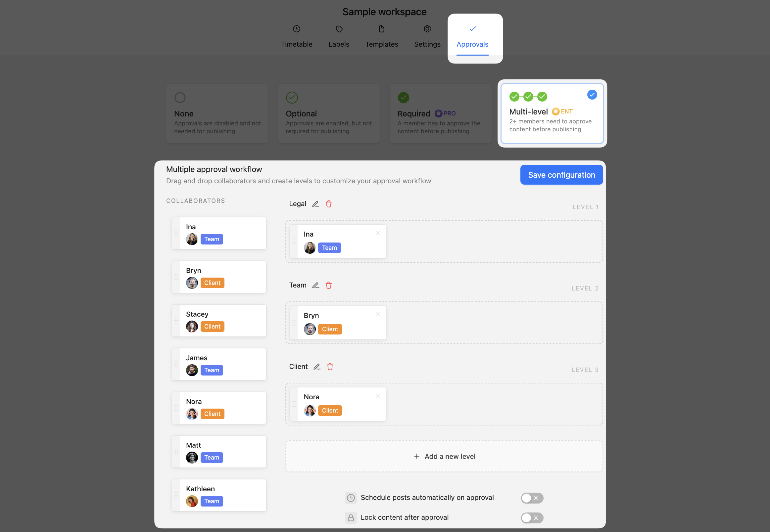Enable schedule posts automatically on approval
Viewport: 770px width, 532px height.
(532, 498)
